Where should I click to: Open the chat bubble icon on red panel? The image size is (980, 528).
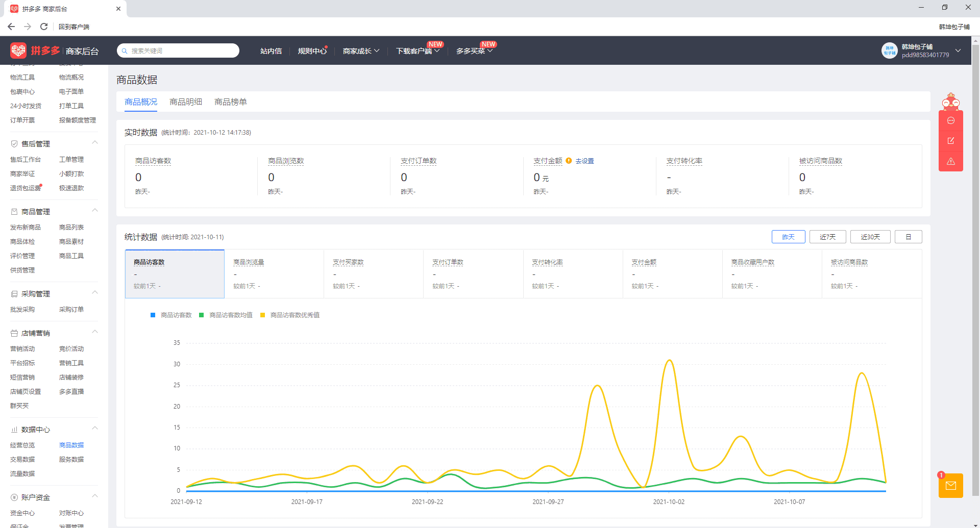coord(950,121)
